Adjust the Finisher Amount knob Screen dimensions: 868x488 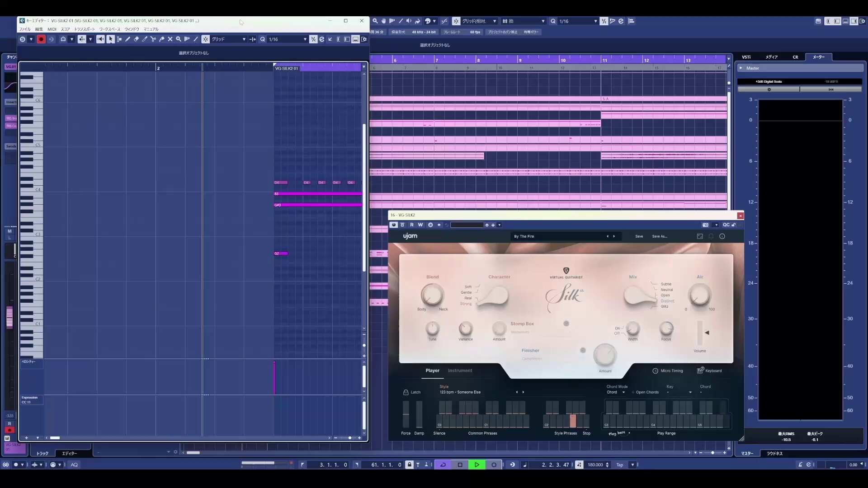coord(605,356)
